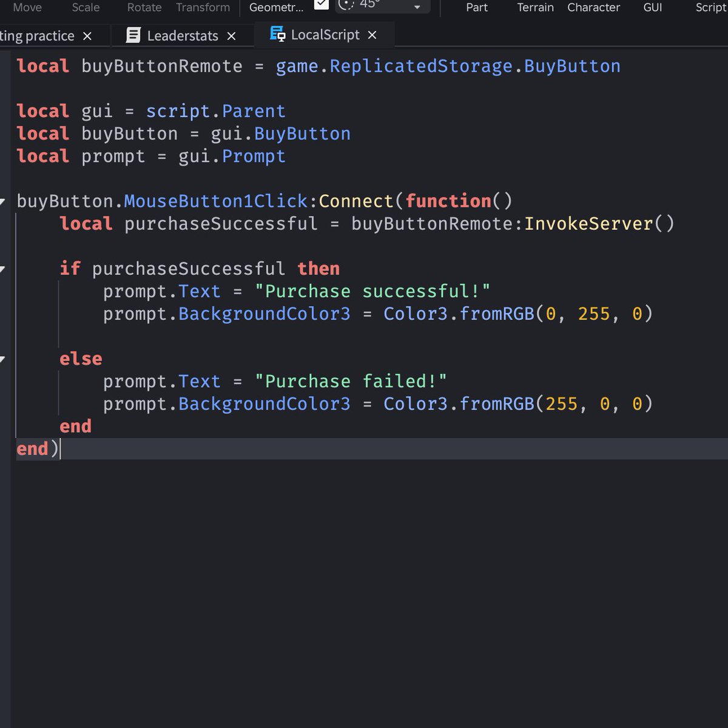The width and height of the screenshot is (728, 728).
Task: Click the function keyword
Action: coord(448,201)
